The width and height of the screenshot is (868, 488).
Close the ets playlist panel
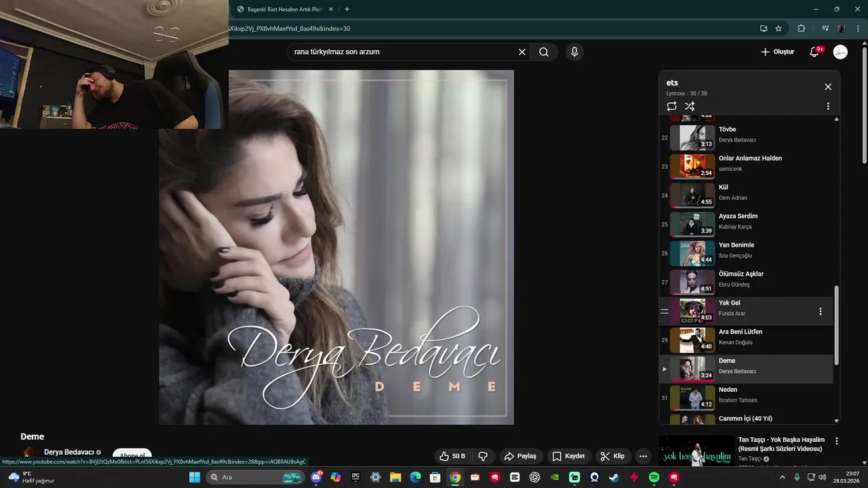[828, 87]
